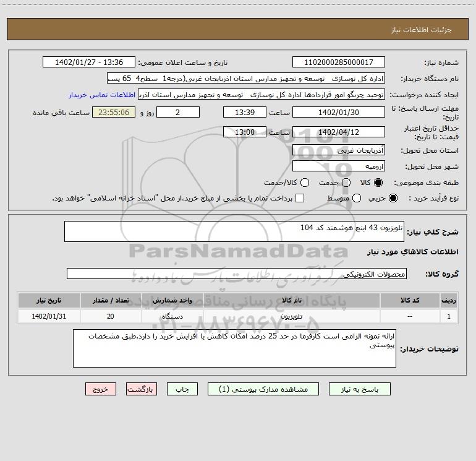Click the need date cell 1402/01/31
Viewport: 476px width, 461px height.
[x=49, y=316]
